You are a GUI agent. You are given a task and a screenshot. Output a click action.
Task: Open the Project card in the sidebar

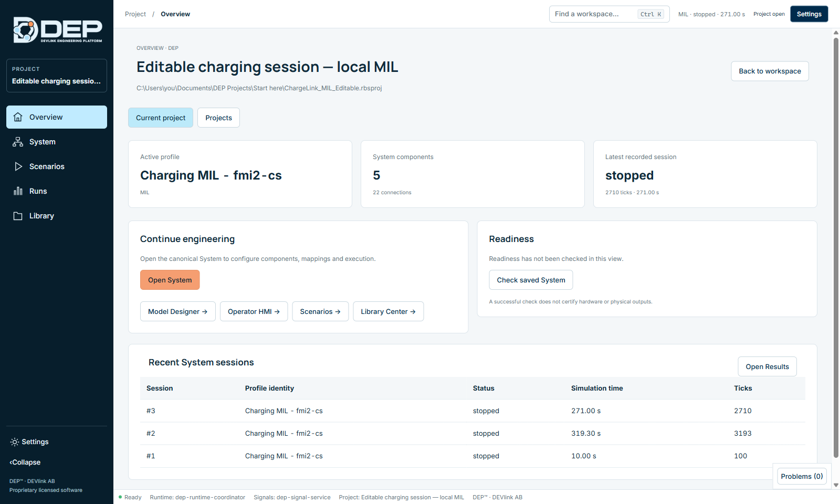click(57, 76)
